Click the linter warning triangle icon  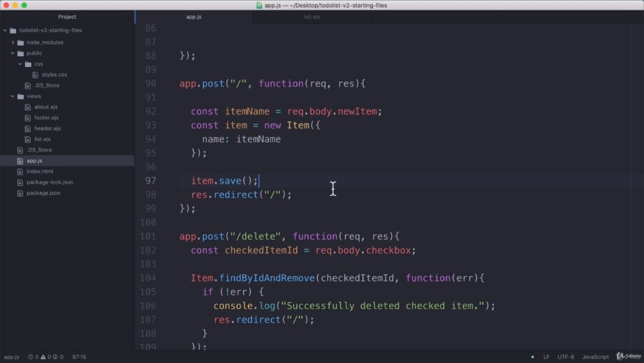click(x=43, y=357)
